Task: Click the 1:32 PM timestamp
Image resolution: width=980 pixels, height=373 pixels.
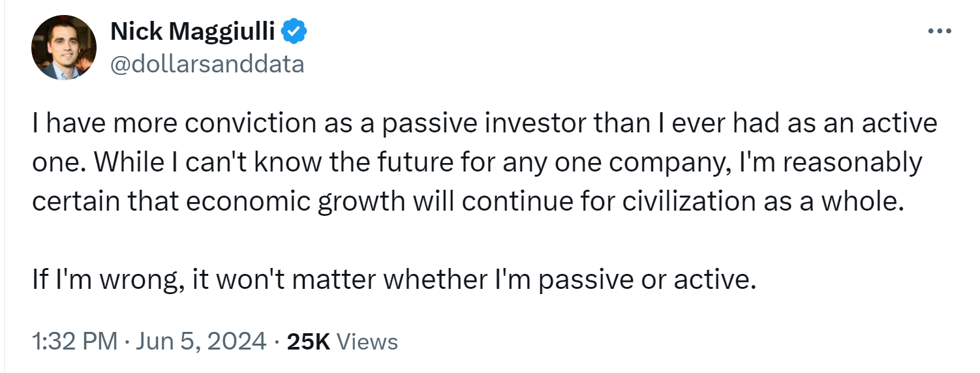Action: 74,341
